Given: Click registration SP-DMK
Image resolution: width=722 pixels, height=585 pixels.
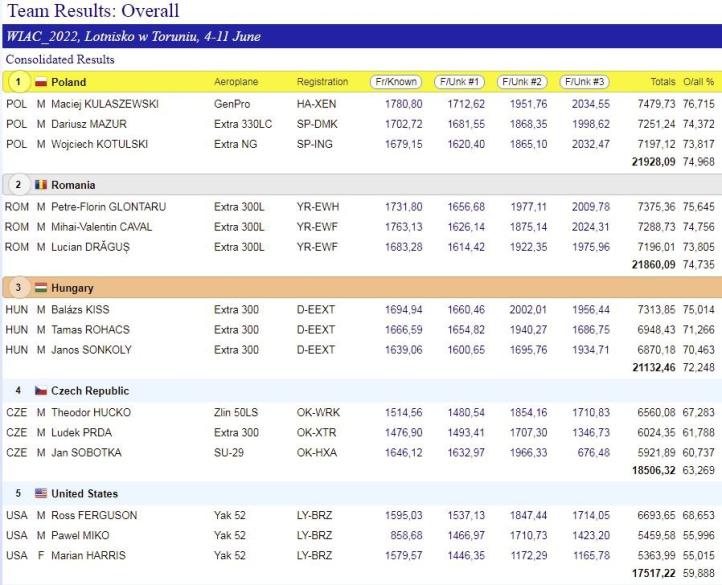Looking at the screenshot, I should click(x=317, y=124).
